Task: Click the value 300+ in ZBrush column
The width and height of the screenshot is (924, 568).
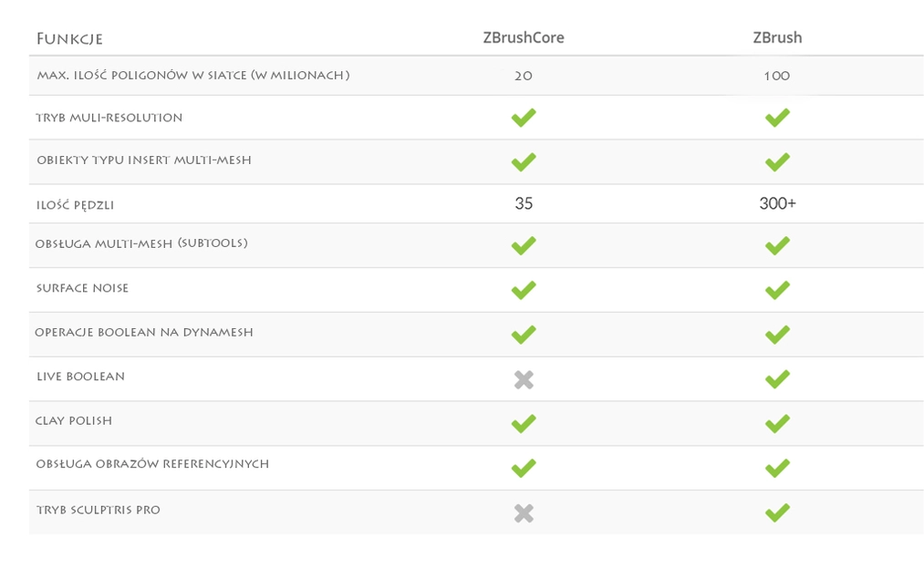Action: click(777, 203)
